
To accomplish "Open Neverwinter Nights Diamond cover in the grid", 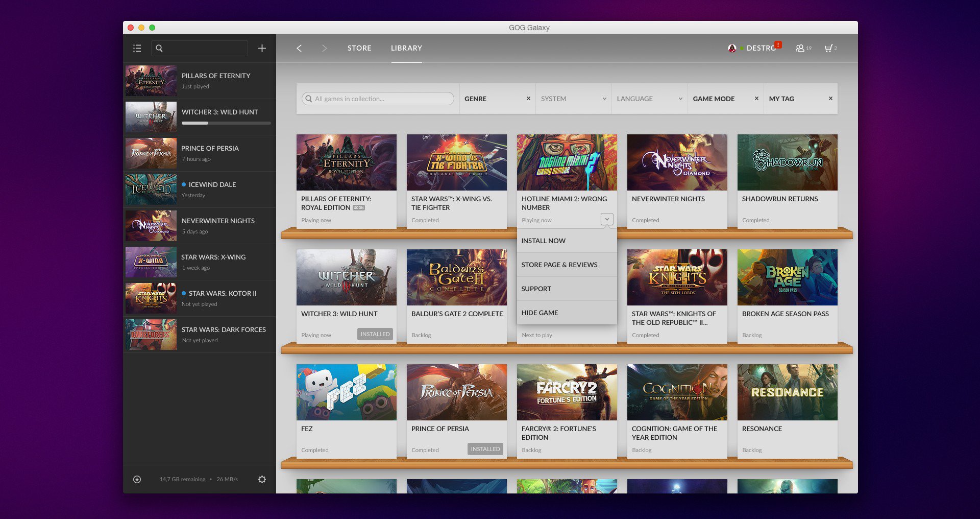I will pos(677,162).
